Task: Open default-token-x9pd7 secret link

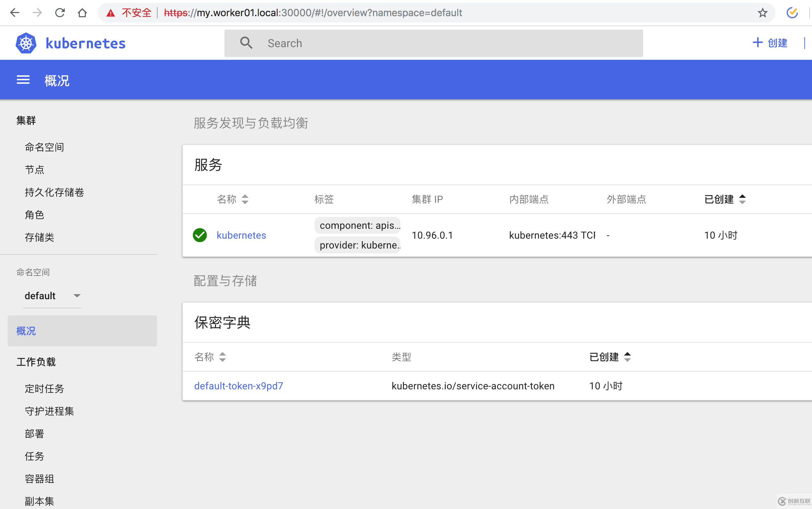Action: point(239,386)
